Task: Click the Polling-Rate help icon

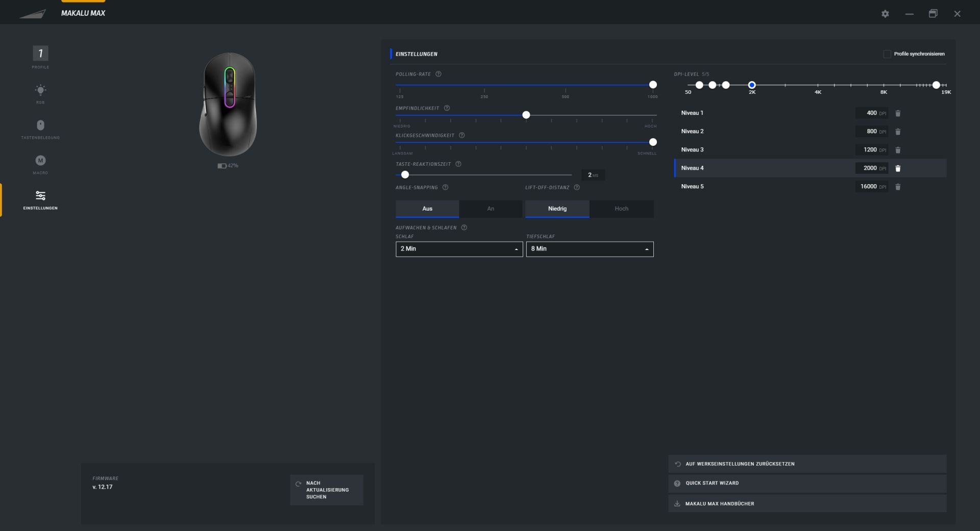Action: click(438, 74)
